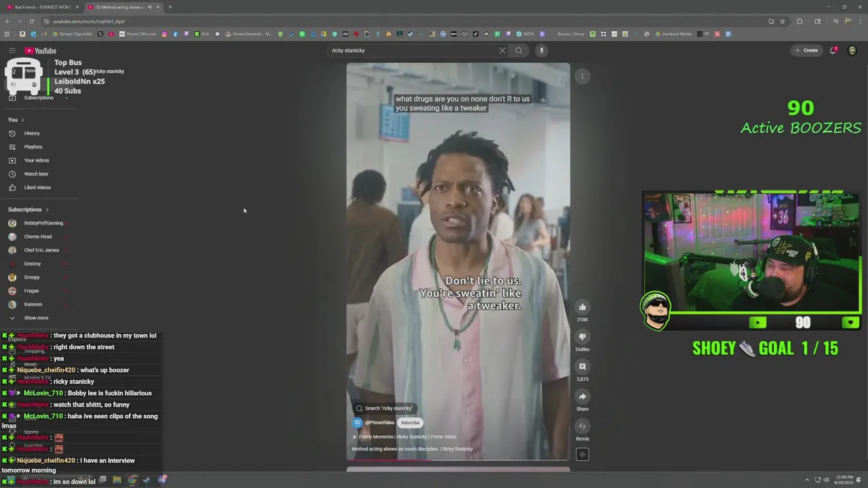Viewport: 868px width, 488px height.
Task: Open the Short's three-dot options
Action: [582, 76]
